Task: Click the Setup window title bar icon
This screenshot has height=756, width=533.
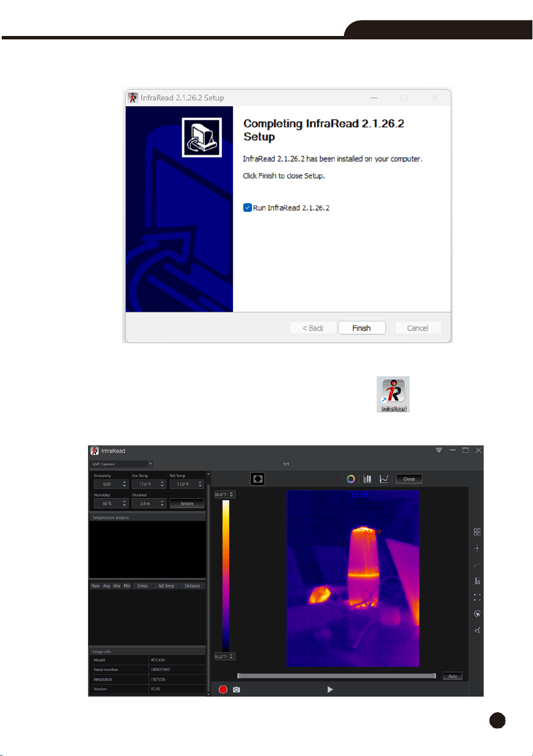Action: coord(133,98)
